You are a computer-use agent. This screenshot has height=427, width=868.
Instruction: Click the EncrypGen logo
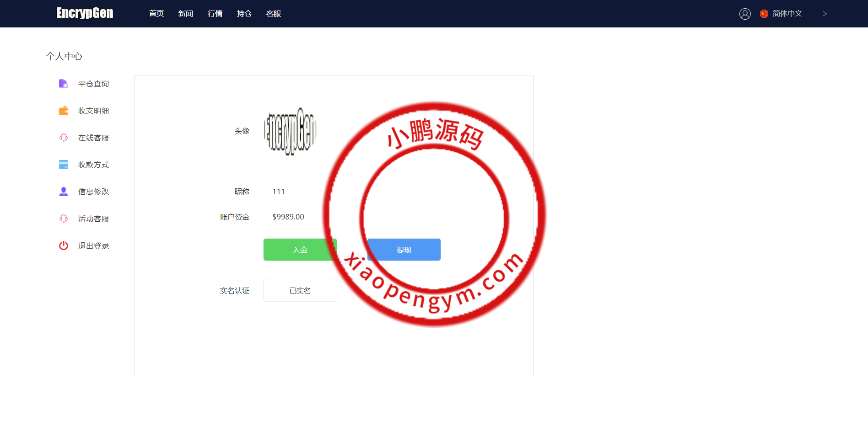click(84, 13)
